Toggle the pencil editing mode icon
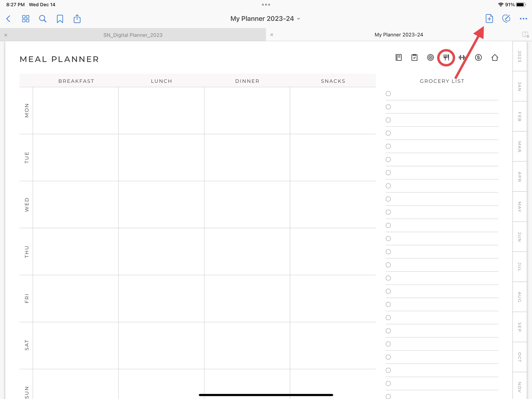 coord(506,19)
